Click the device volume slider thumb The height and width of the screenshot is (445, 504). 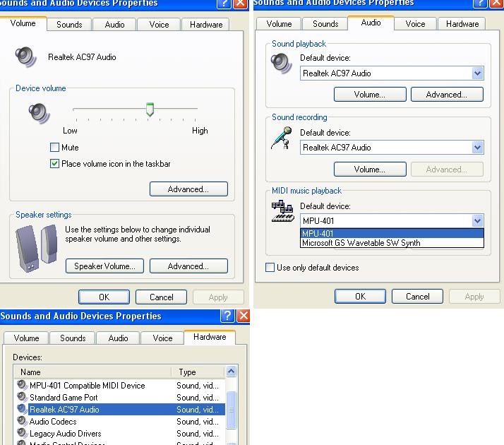coord(150,109)
